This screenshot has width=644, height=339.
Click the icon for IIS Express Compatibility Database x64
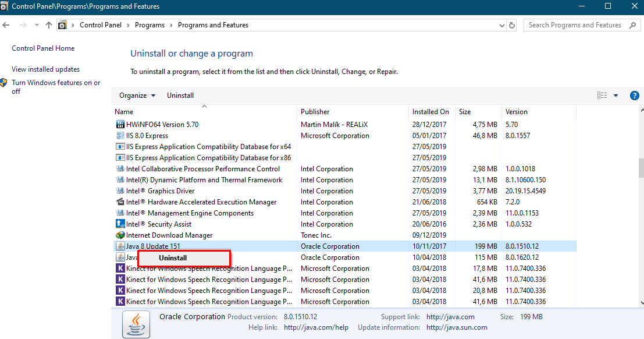[x=120, y=146]
